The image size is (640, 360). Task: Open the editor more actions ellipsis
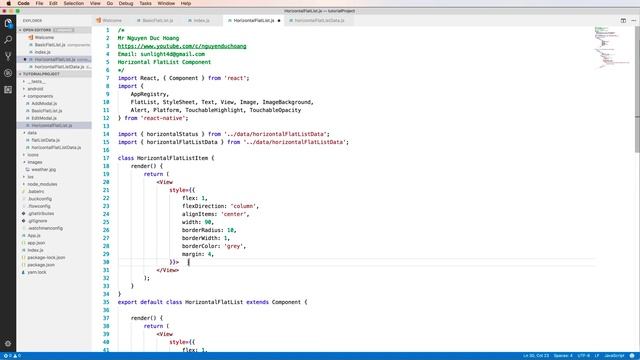633,20
